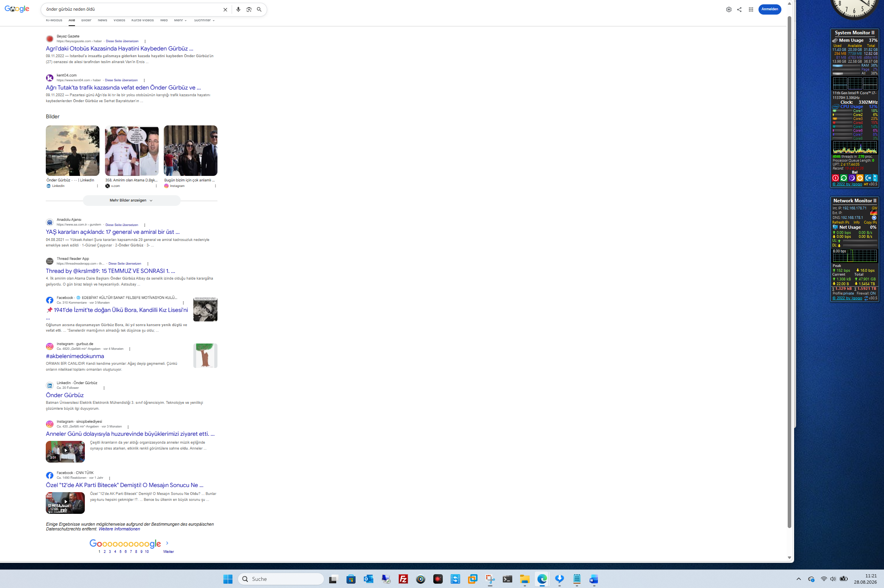Image resolution: width=884 pixels, height=588 pixels.
Task: Open options menu for kent04.com result
Action: 144,80
